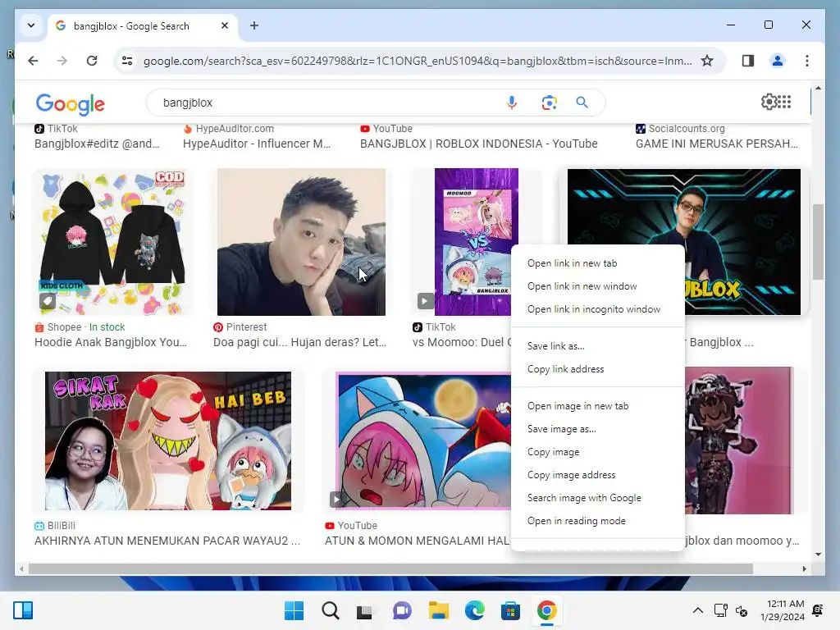The width and height of the screenshot is (840, 630).
Task: Select Copy link address
Action: [565, 369]
